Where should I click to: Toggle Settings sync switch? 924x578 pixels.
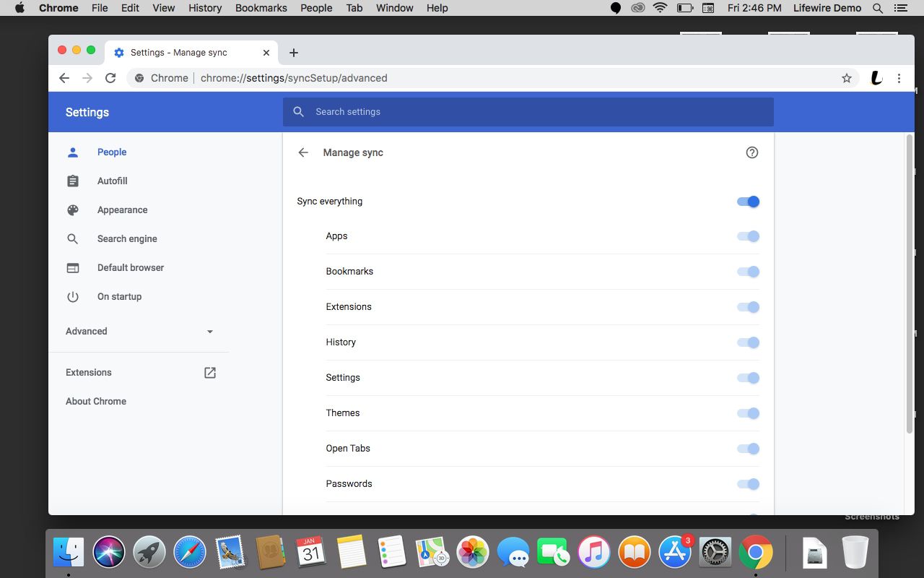(x=748, y=378)
